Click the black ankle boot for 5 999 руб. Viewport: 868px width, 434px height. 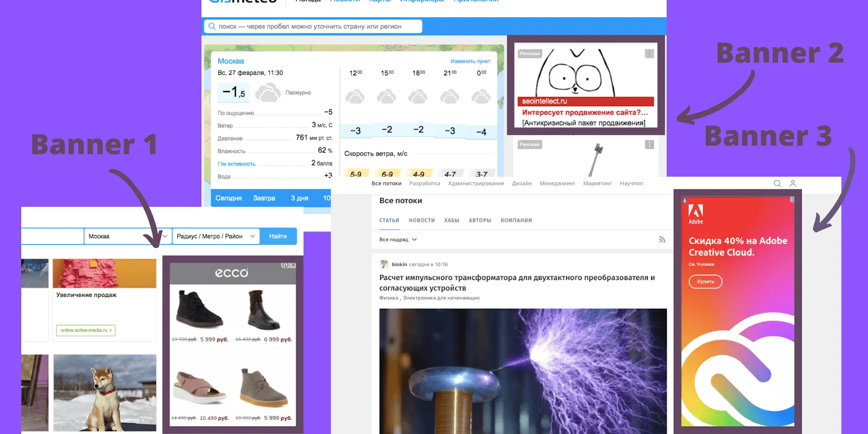click(200, 310)
